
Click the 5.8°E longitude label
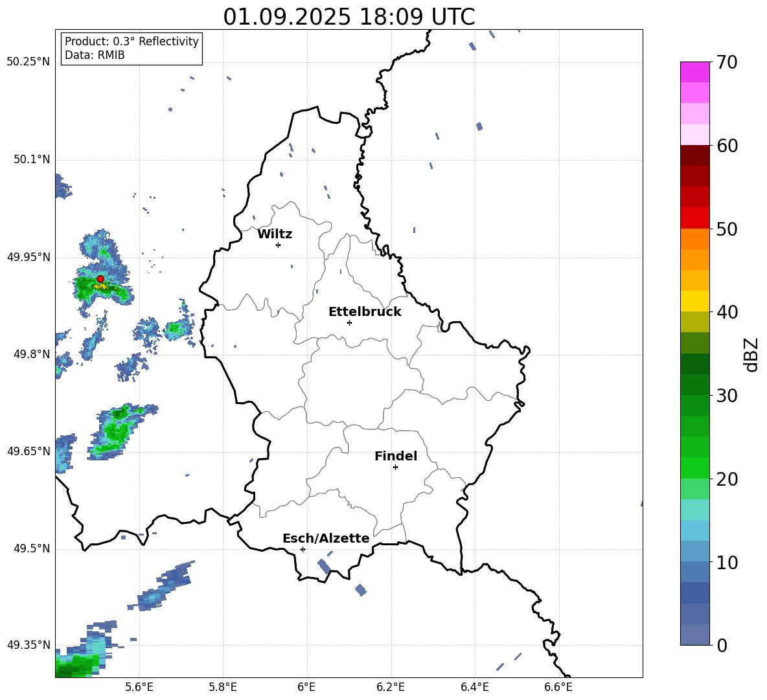pos(223,687)
